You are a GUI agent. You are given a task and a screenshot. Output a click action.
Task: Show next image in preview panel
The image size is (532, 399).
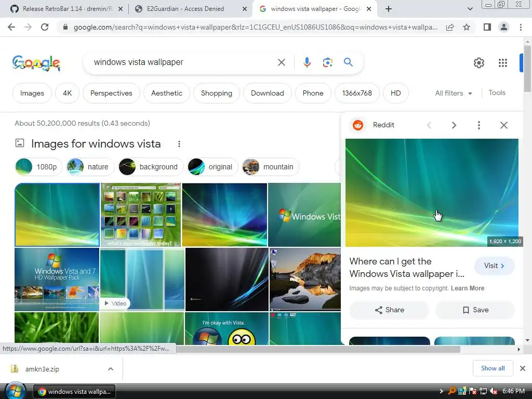454,125
